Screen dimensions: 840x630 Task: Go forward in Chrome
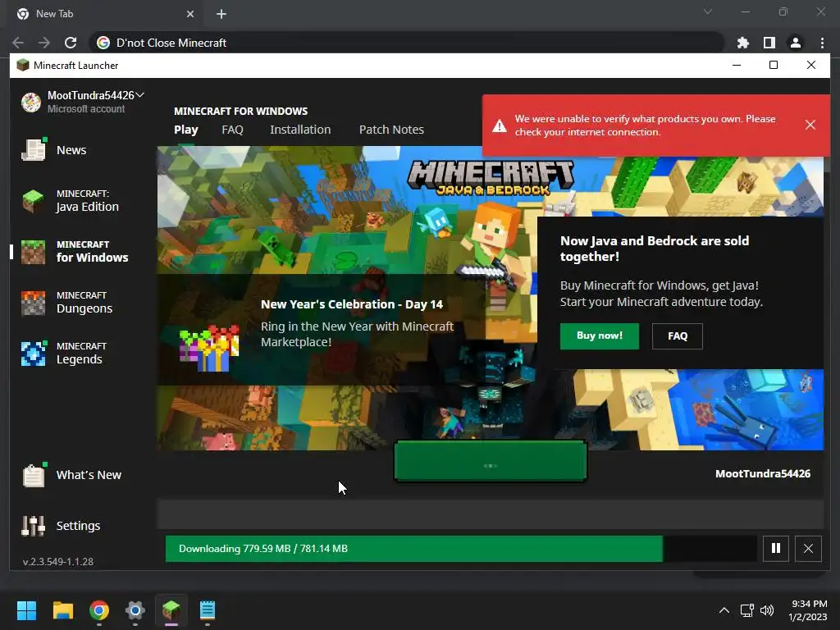tap(44, 43)
